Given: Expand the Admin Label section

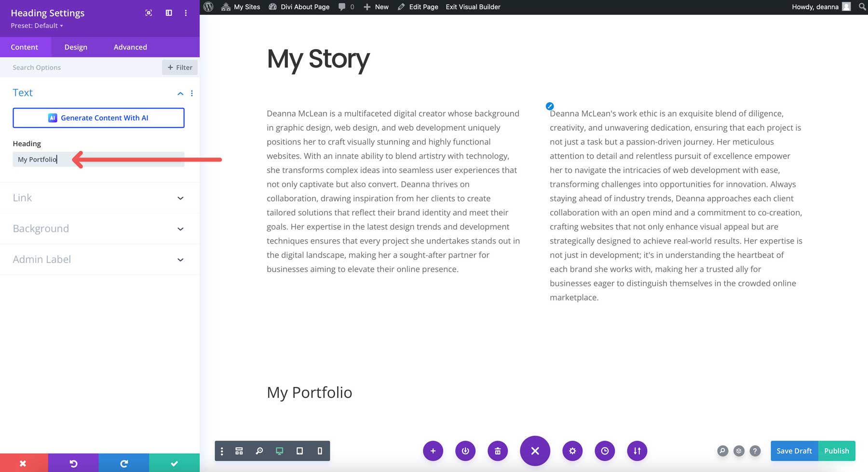Looking at the screenshot, I should (180, 259).
